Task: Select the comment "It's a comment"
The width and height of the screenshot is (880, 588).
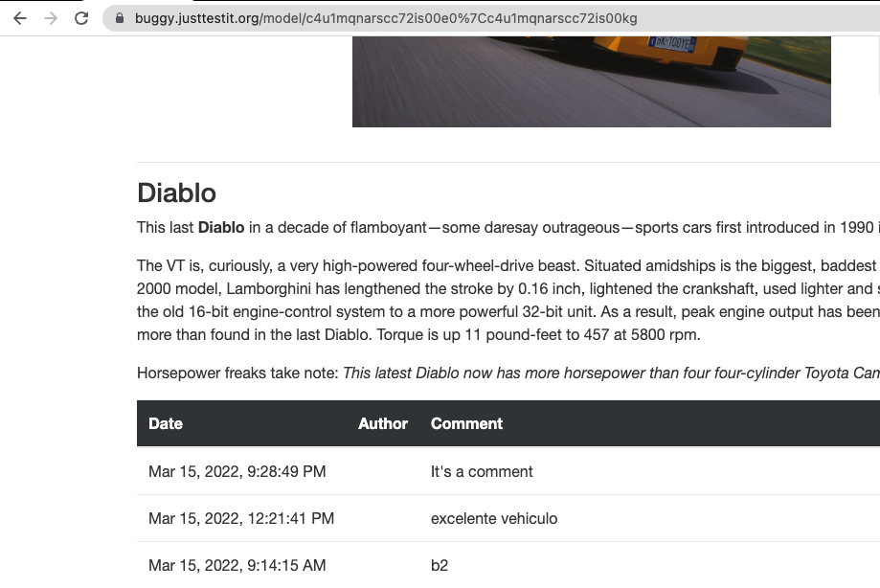Action: pyautogui.click(x=482, y=471)
